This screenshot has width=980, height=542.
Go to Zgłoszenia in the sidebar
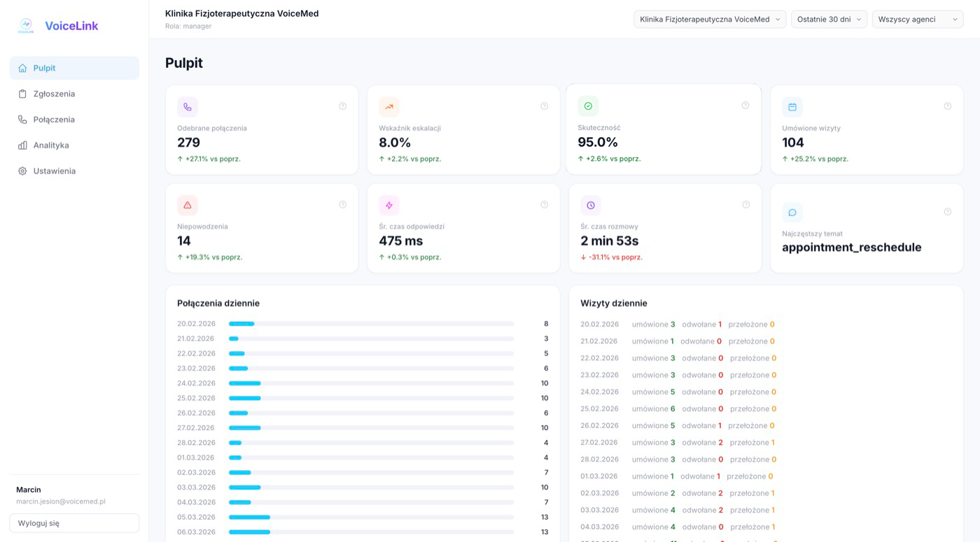[54, 94]
